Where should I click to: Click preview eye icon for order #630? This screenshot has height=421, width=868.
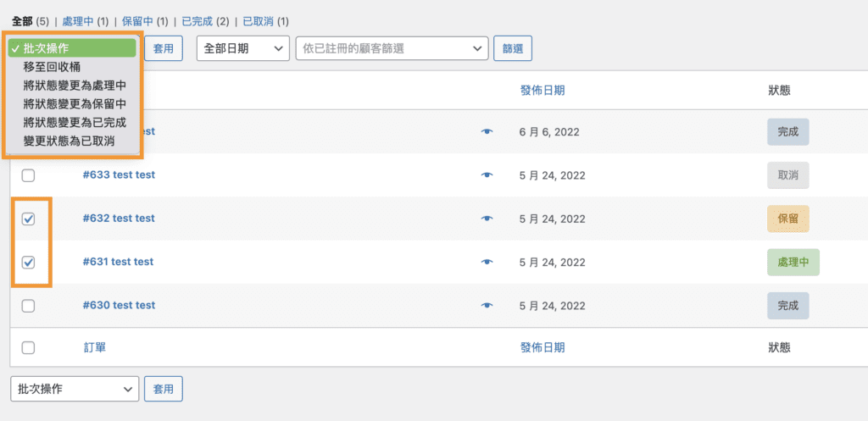coord(487,306)
